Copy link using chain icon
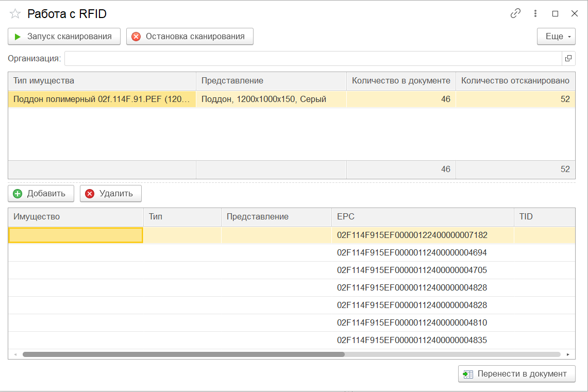 [x=515, y=14]
